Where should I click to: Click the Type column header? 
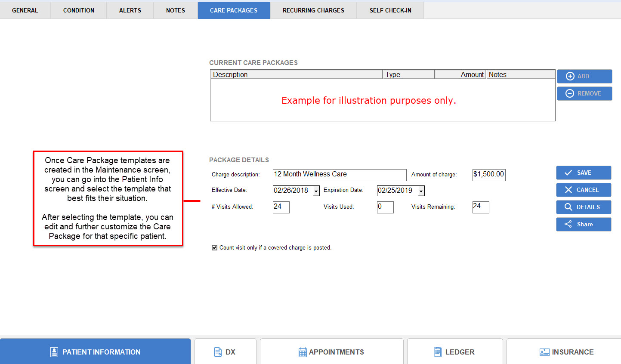[408, 74]
